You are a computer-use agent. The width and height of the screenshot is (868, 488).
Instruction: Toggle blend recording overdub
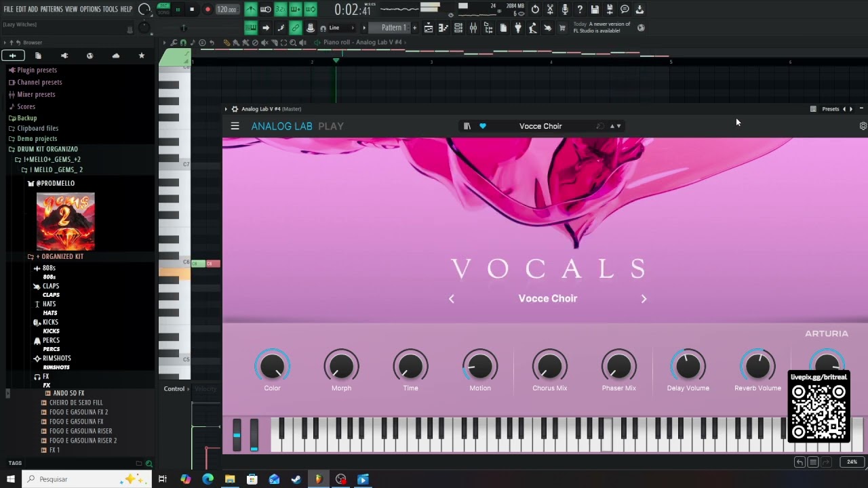[296, 9]
